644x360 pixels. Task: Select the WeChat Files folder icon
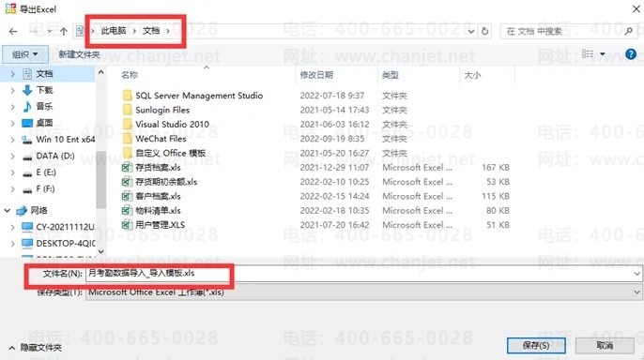(128, 139)
